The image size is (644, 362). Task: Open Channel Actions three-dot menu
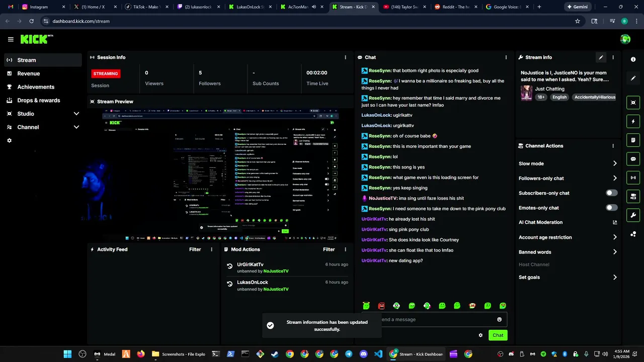(613, 146)
